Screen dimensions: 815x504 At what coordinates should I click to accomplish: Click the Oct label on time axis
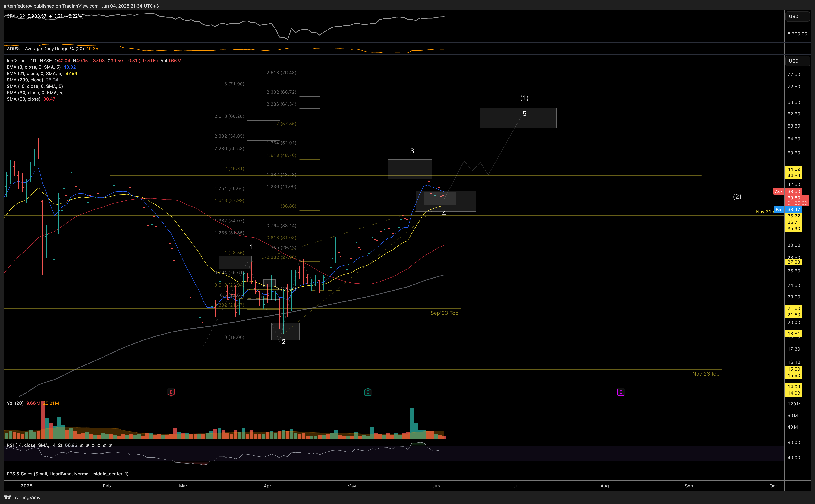click(x=773, y=486)
